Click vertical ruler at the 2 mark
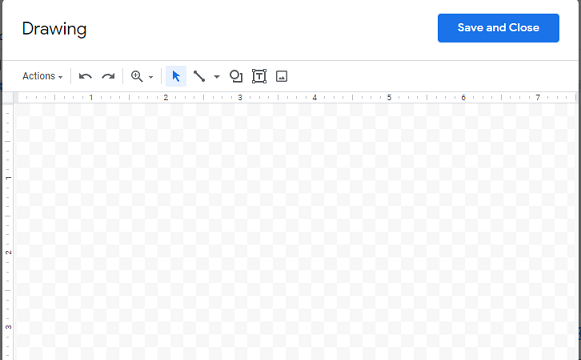 click(x=8, y=252)
